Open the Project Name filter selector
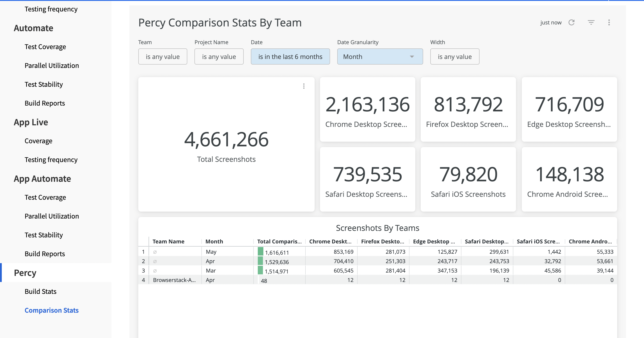 pos(219,56)
